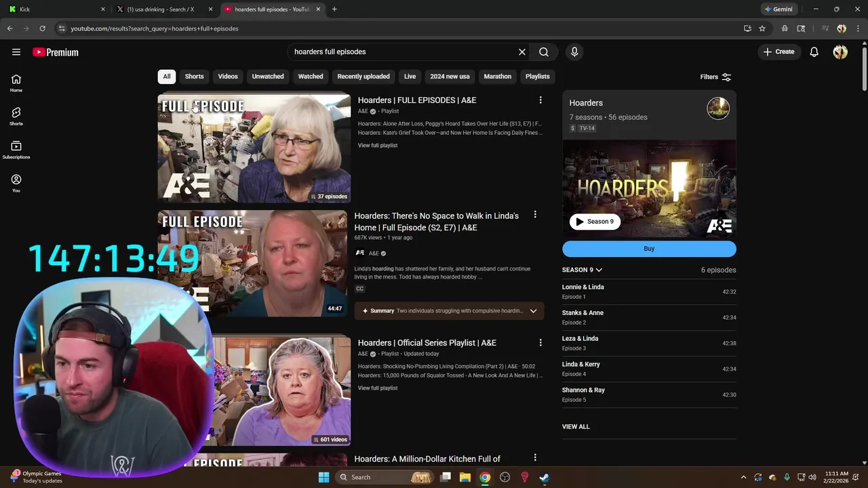Open the A&E channel avatar under Linda's video
This screenshot has height=488, width=868.
point(360,253)
